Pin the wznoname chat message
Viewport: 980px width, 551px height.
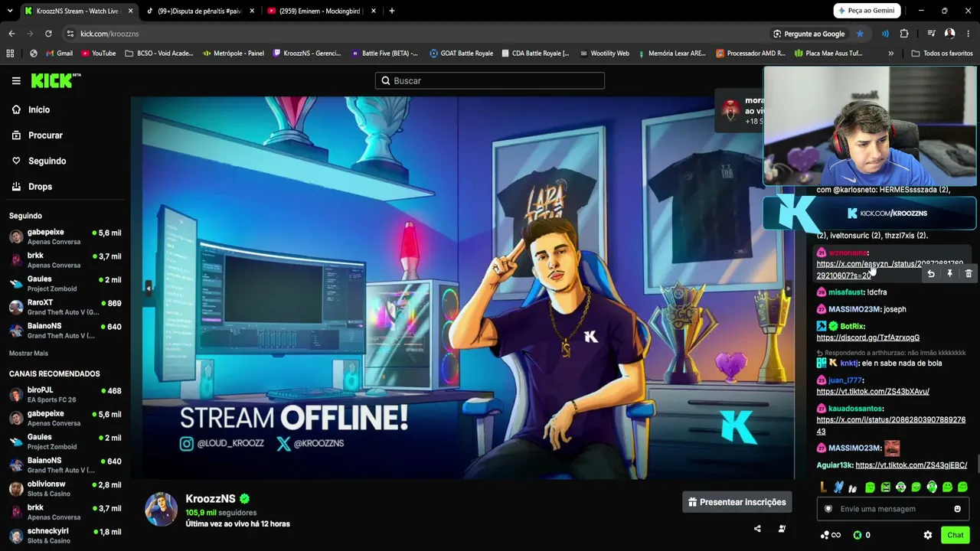click(949, 273)
